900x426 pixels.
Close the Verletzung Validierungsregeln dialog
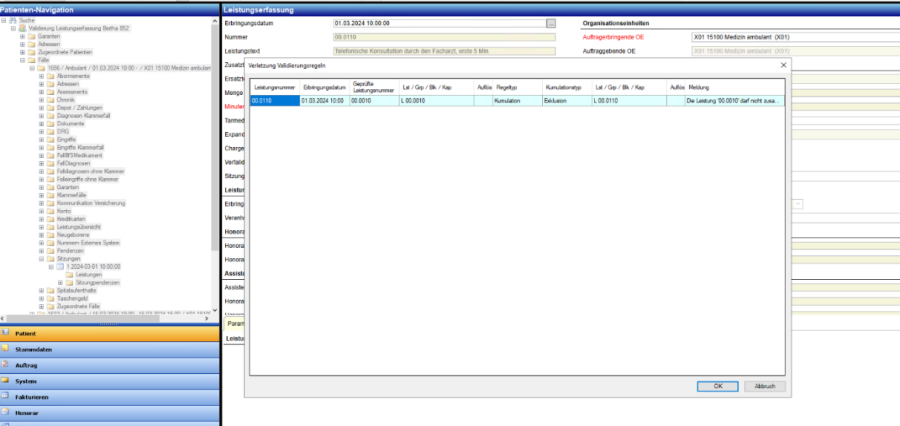point(783,65)
